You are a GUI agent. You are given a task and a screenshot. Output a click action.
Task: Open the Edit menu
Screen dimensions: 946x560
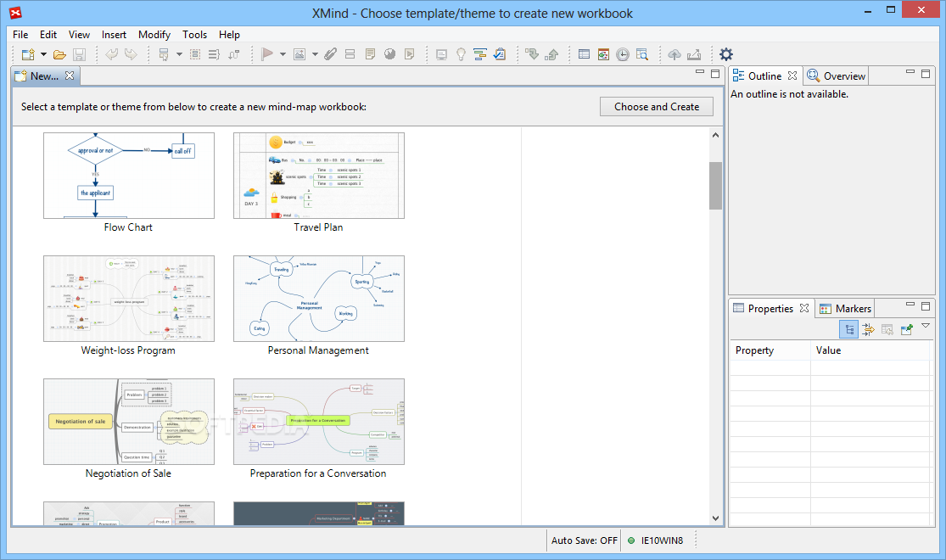pos(48,35)
